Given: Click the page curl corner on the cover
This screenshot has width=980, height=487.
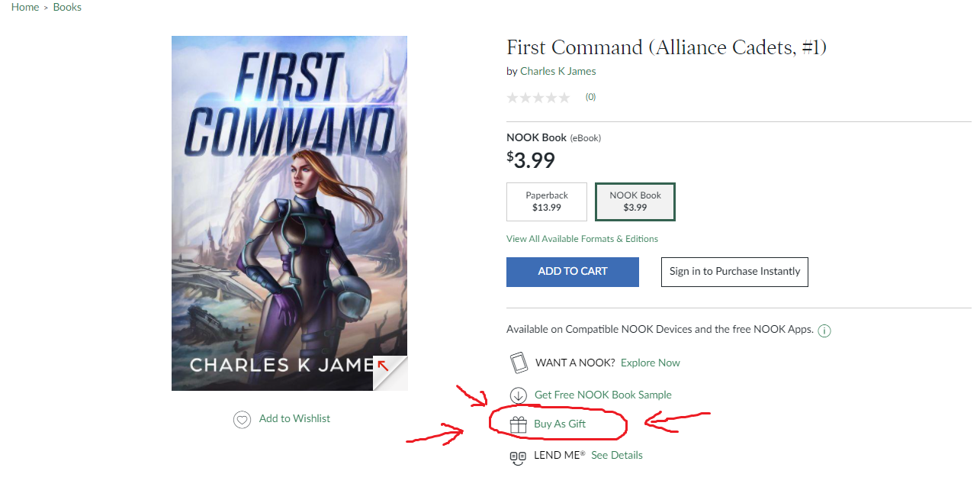Looking at the screenshot, I should (390, 373).
